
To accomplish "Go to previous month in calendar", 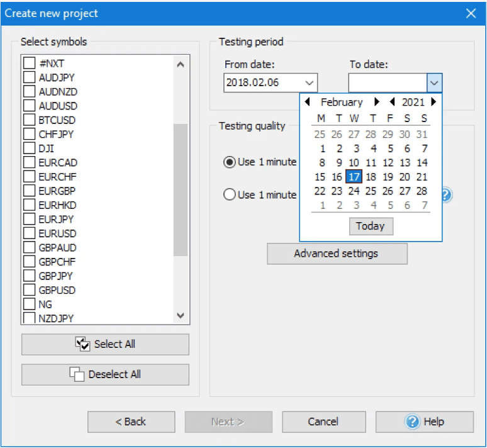I will (x=308, y=102).
